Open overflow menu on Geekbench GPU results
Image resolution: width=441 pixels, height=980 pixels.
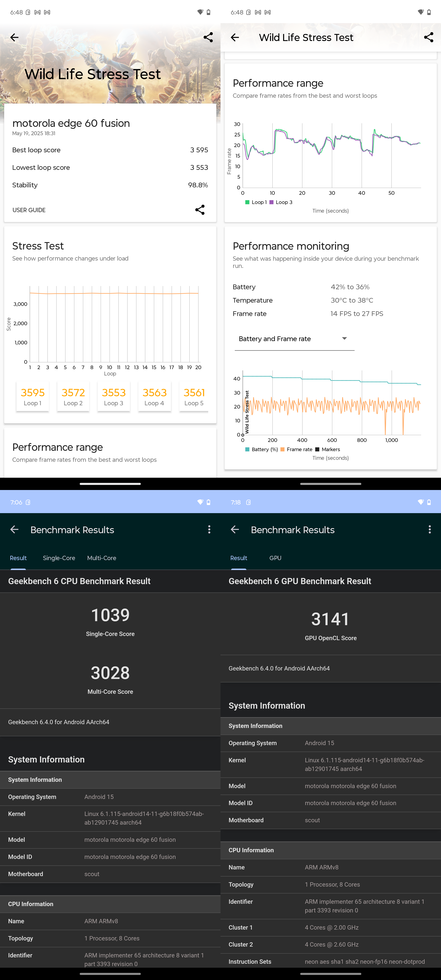[x=430, y=529]
